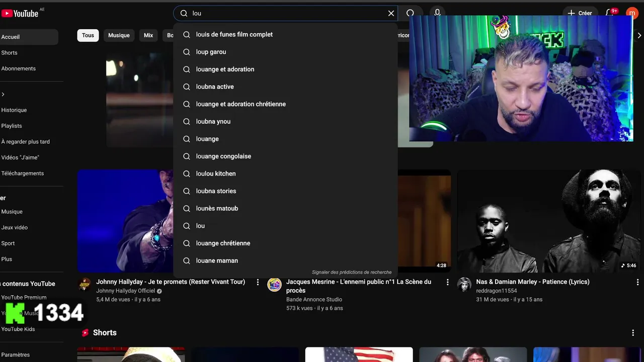Choose the 'lounès matoub' suggestion
The width and height of the screenshot is (644, 362).
pyautogui.click(x=285, y=208)
